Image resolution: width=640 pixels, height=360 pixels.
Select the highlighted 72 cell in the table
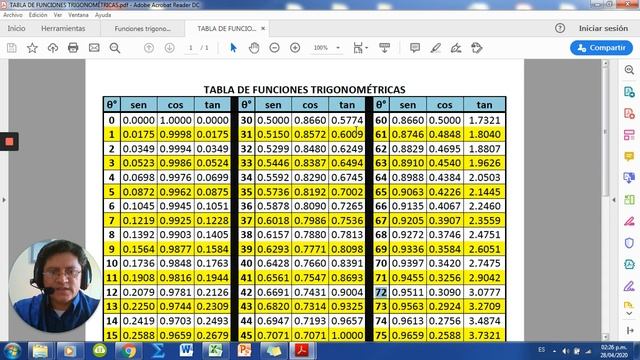pyautogui.click(x=381, y=292)
